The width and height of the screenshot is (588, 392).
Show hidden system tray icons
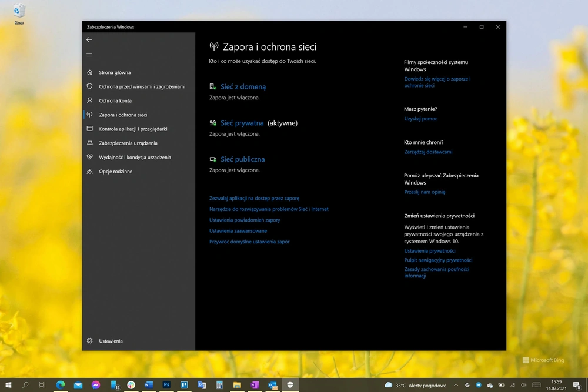[x=456, y=385]
